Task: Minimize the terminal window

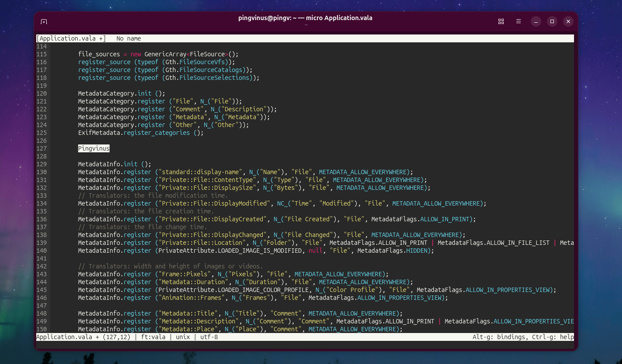Action: (536, 21)
